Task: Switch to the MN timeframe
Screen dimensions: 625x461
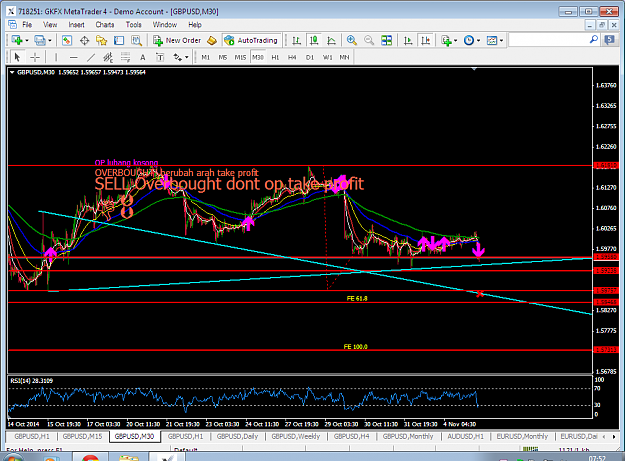Action: (344, 57)
